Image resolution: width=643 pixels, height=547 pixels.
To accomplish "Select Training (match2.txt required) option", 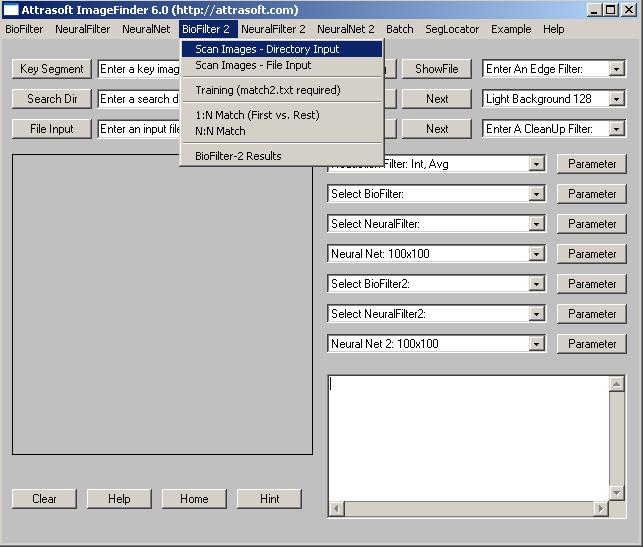I will [267, 90].
